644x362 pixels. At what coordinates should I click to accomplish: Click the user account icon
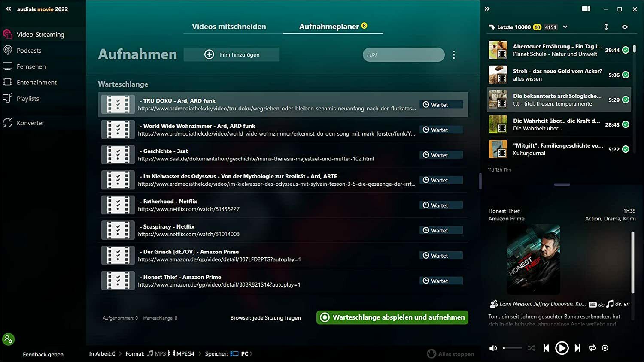[8, 339]
